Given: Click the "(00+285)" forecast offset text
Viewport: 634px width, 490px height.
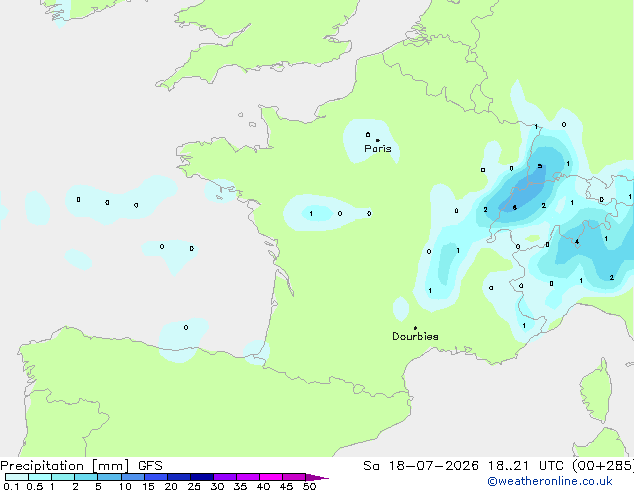Looking at the screenshot, I should tap(603, 466).
